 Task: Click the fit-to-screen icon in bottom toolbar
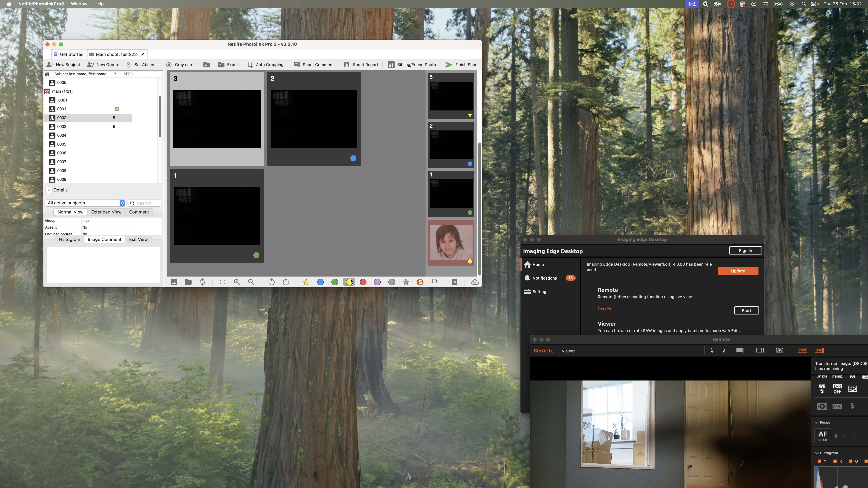223,282
